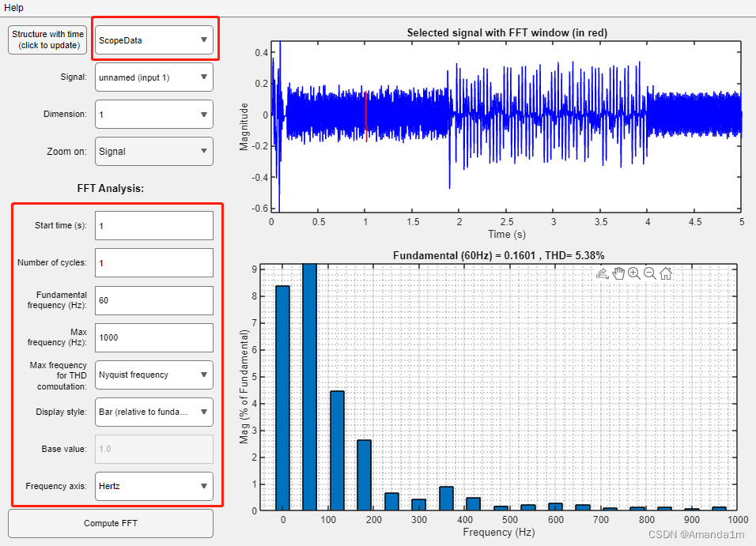This screenshot has height=546, width=756.
Task: Expand the Display style dropdown
Action: click(x=153, y=412)
